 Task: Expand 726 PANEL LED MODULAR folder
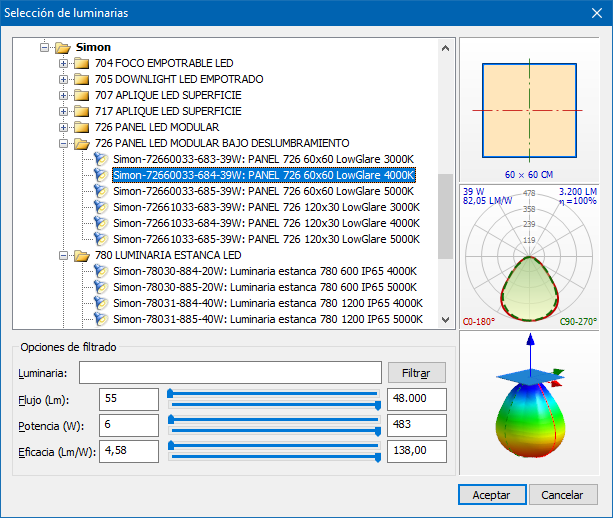(x=63, y=127)
